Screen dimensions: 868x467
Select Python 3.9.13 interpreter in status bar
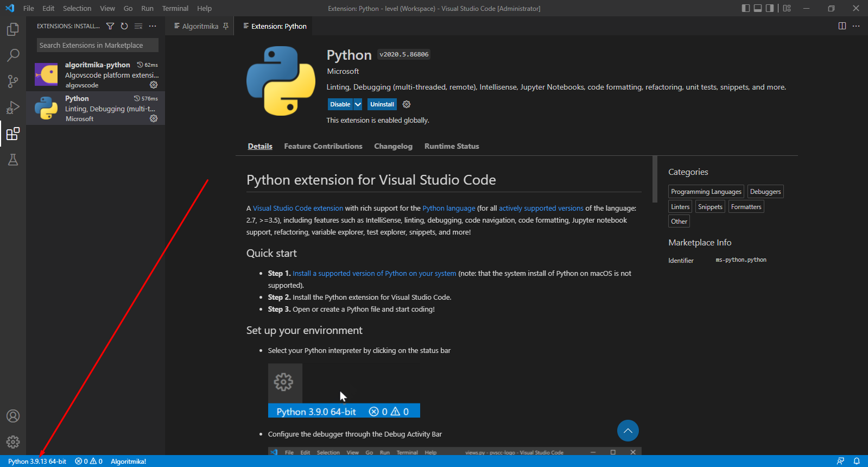[x=37, y=462]
